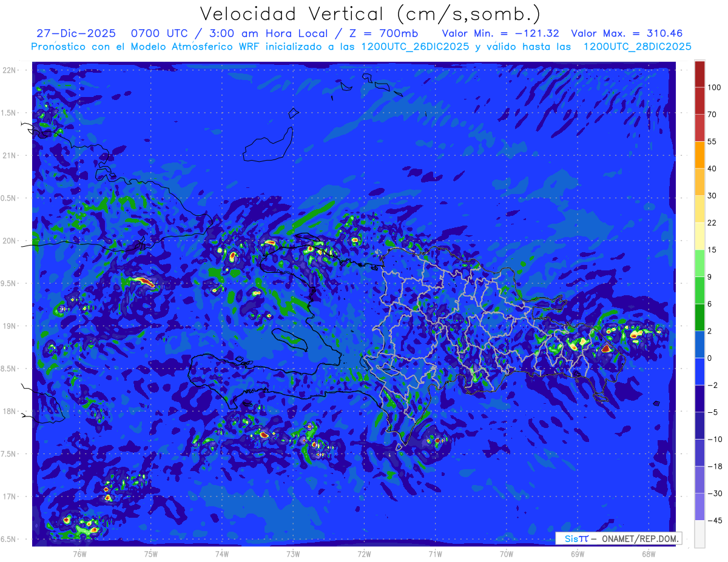The width and height of the screenshot is (728, 562).
Task: Click the '-45' value on the color scale
Action: pyautogui.click(x=714, y=520)
